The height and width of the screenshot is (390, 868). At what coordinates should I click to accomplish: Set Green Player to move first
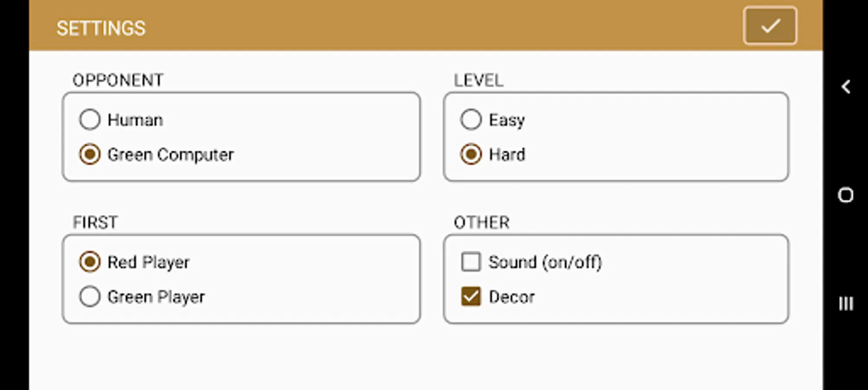click(90, 296)
